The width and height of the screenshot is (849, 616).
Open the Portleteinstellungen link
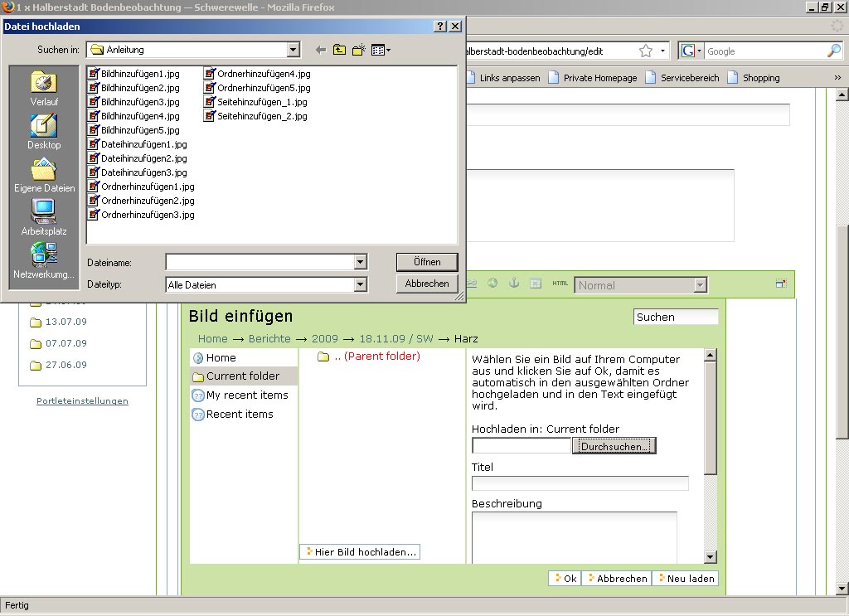click(x=82, y=401)
